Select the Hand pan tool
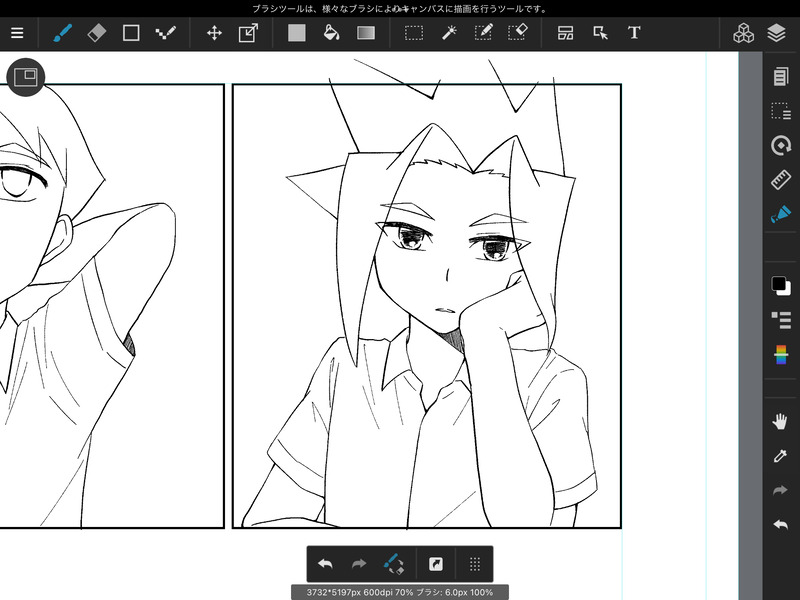The width and height of the screenshot is (800, 600). 781,422
